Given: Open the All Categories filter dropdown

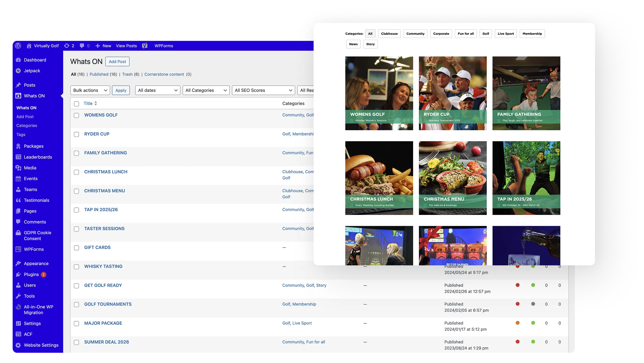Looking at the screenshot, I should pos(206,90).
